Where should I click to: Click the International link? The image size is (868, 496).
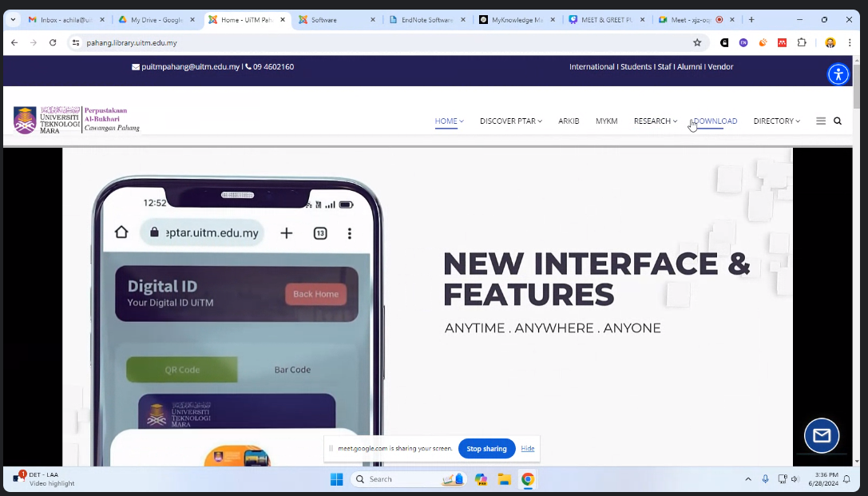pyautogui.click(x=592, y=66)
